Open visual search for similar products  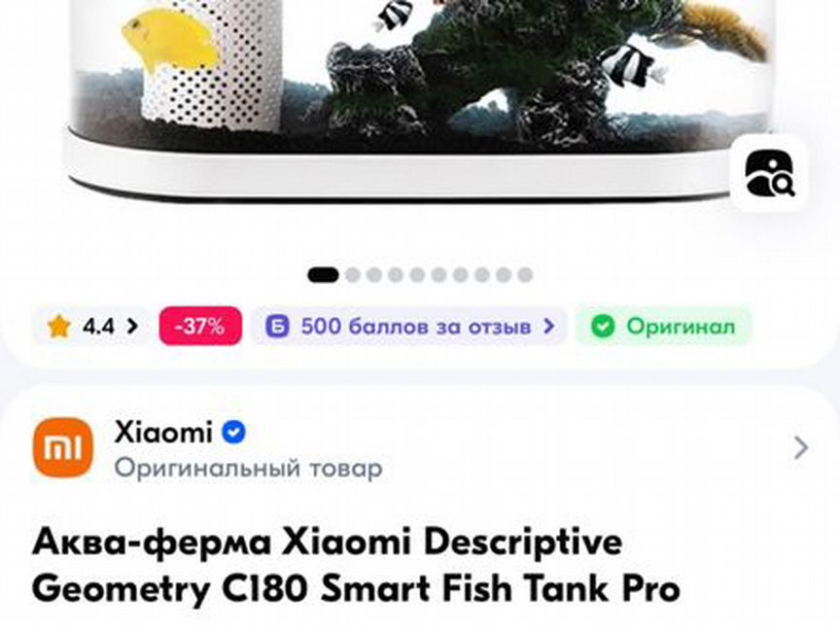pos(770,174)
